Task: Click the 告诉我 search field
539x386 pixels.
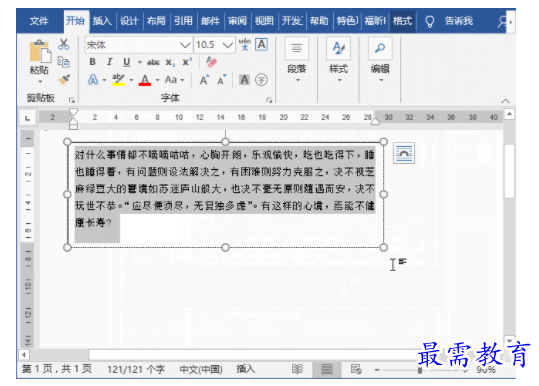Action: coord(459,21)
